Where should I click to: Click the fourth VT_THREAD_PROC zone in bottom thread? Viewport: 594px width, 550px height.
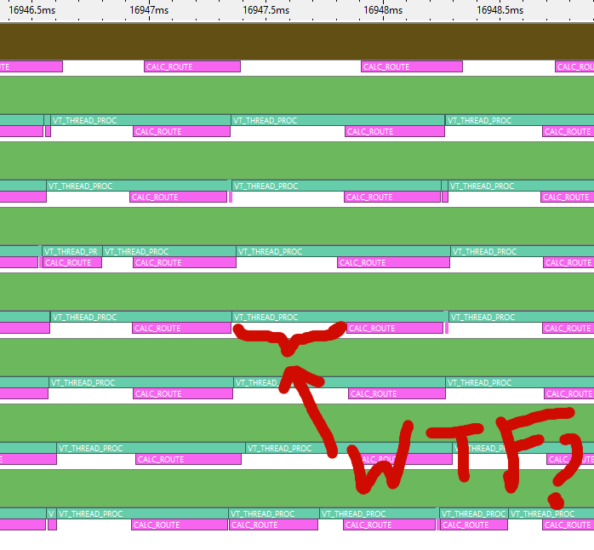[x=473, y=514]
